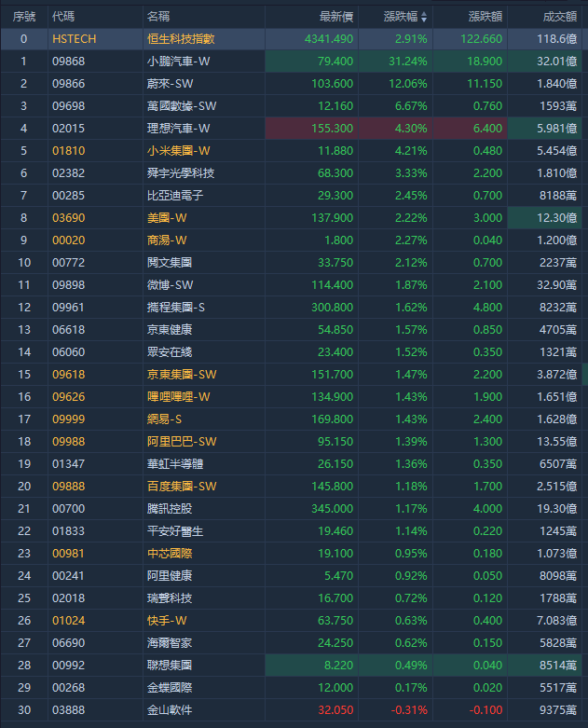Open 百度集團-SW stock name

(x=182, y=486)
